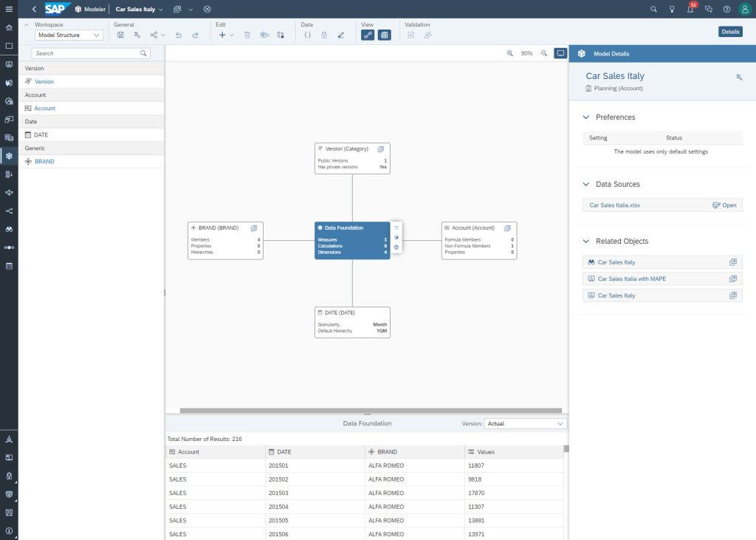
Task: Open the main navigation hamburger menu
Action: (x=9, y=9)
